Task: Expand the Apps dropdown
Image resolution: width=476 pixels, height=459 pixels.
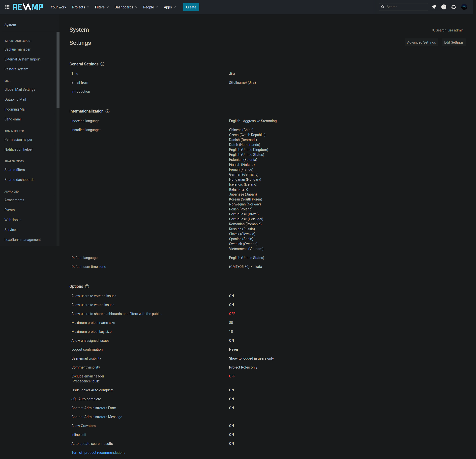Action: [x=170, y=7]
